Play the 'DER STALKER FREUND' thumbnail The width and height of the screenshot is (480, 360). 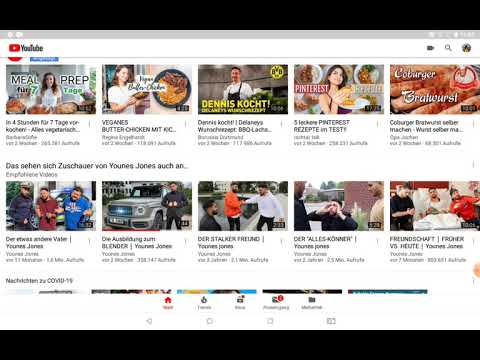[243, 206]
